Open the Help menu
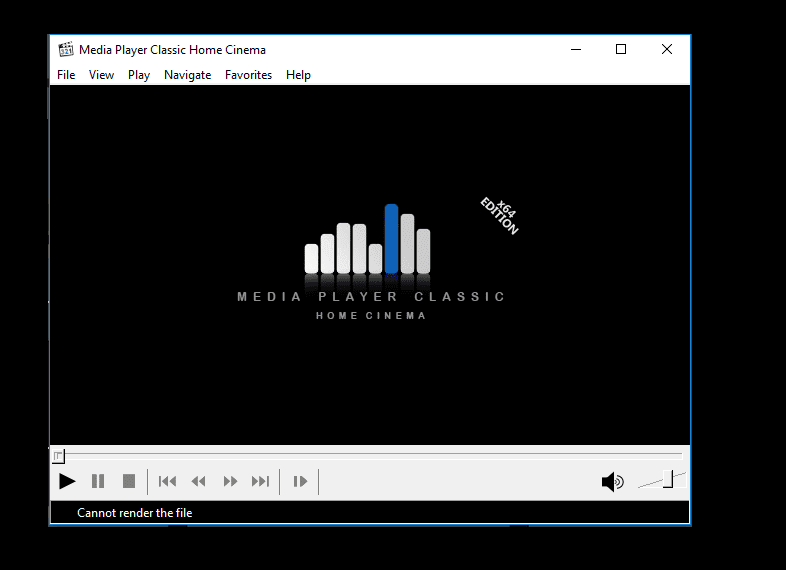 click(298, 75)
